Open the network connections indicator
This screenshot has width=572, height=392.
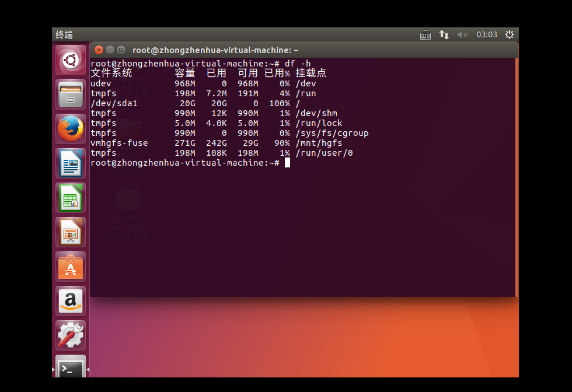click(444, 34)
